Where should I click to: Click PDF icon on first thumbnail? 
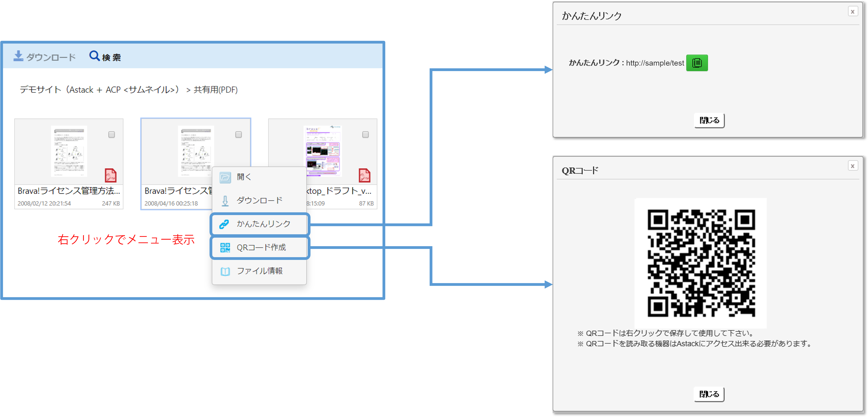pyautogui.click(x=110, y=175)
